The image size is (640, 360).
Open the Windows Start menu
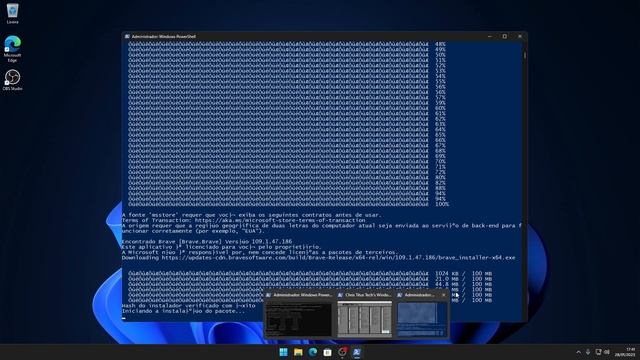(283, 352)
